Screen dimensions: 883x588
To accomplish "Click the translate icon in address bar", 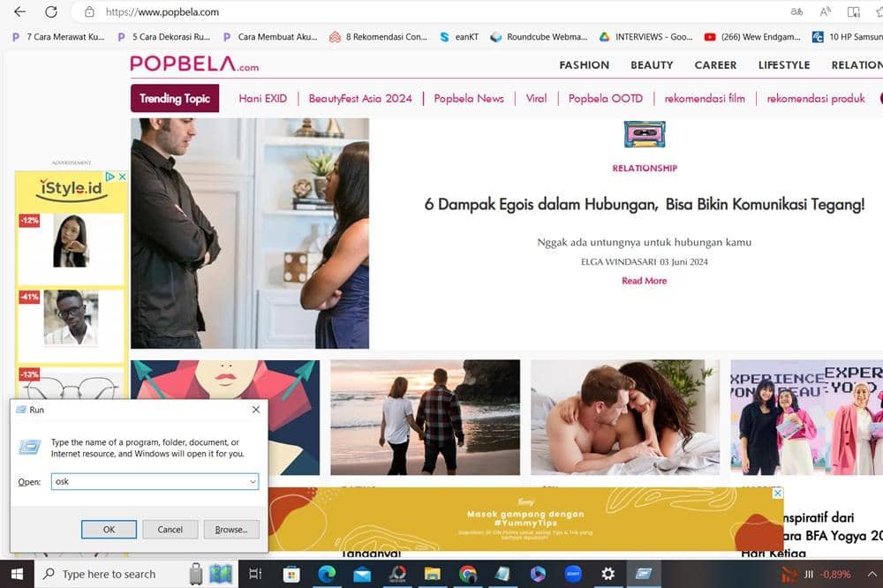I will coord(796,12).
